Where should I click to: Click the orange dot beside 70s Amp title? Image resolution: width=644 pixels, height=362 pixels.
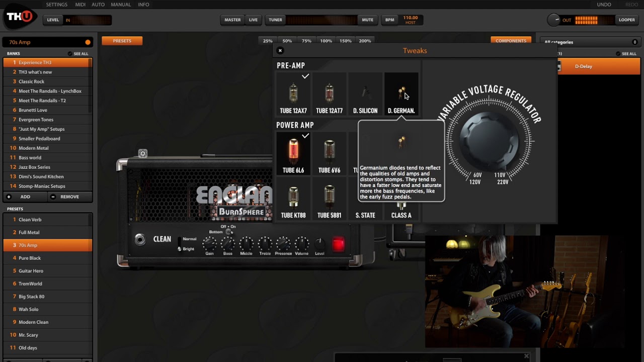tap(88, 42)
